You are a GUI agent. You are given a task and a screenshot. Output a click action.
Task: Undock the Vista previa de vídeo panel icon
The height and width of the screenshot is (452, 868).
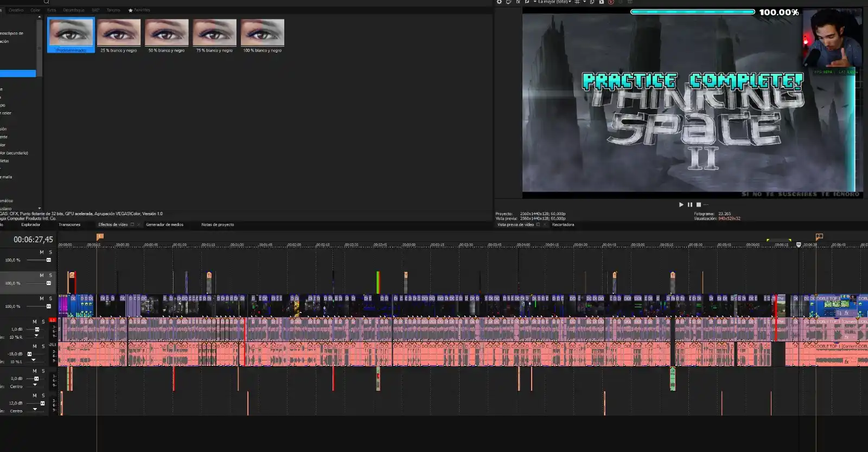(x=538, y=224)
